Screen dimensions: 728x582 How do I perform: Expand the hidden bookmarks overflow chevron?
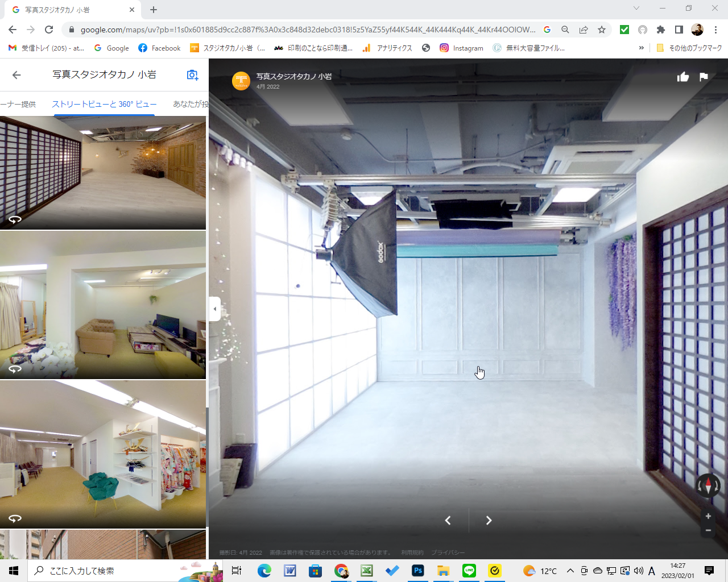(642, 48)
